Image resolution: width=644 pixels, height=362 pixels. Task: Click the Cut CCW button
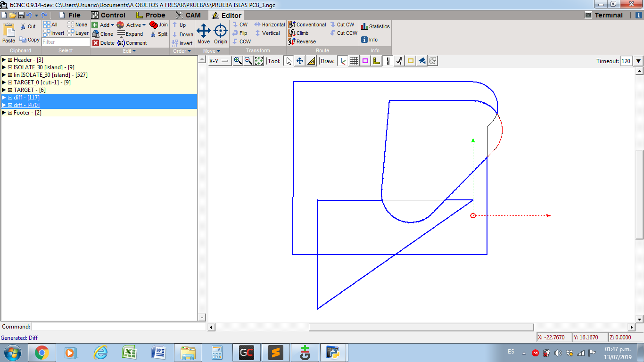click(344, 33)
